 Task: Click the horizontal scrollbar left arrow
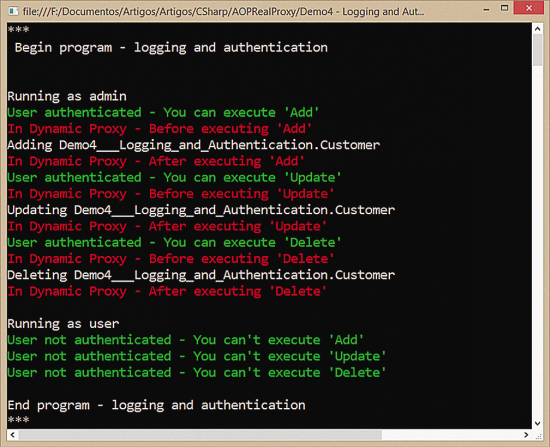(13, 435)
